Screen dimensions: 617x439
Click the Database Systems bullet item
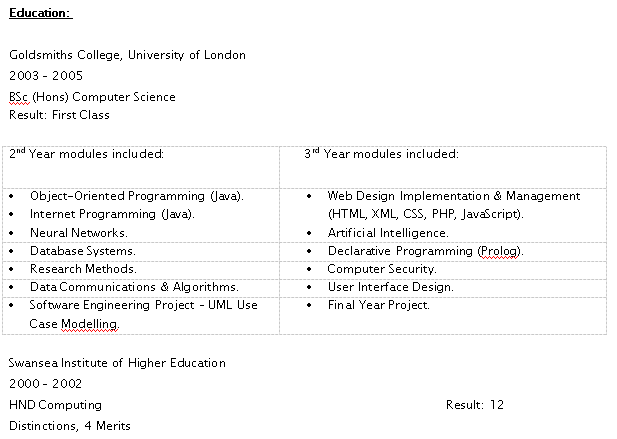click(x=82, y=251)
